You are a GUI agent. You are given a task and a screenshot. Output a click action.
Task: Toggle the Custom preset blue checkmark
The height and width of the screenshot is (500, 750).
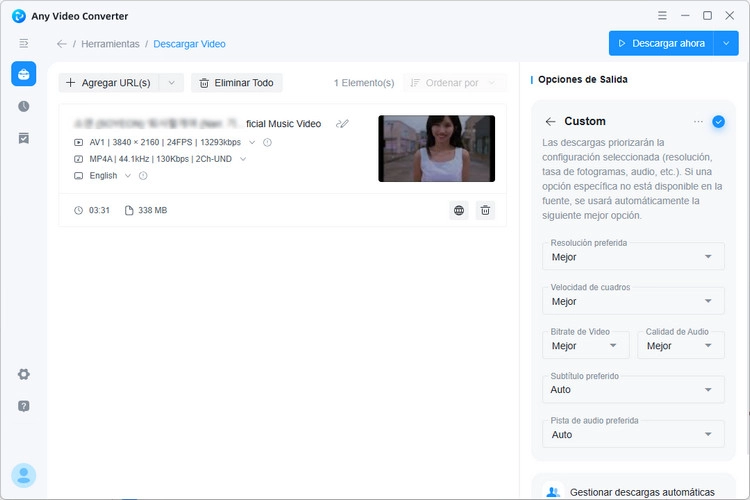[x=718, y=122]
